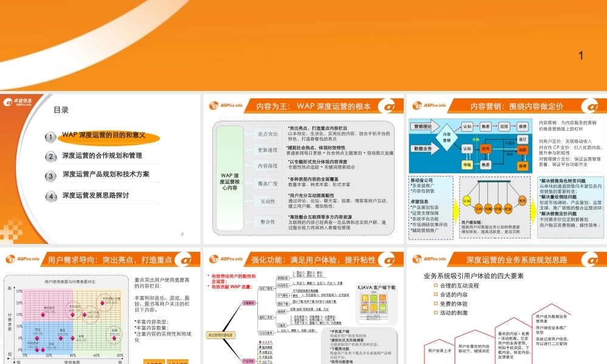Click 免费的体验 bullet
The width and height of the screenshot is (607, 364).
tap(450, 304)
